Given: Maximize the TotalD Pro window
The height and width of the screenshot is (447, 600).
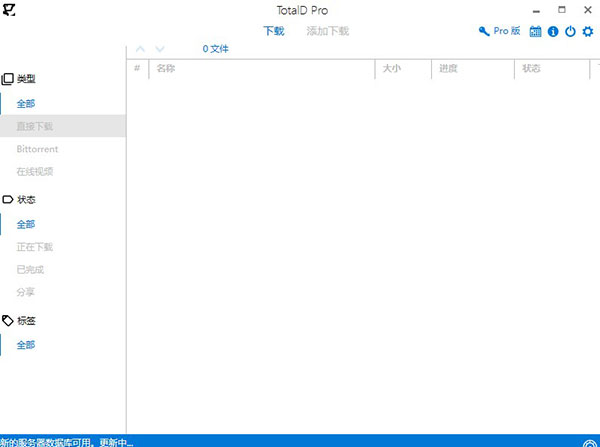Looking at the screenshot, I should coord(562,10).
